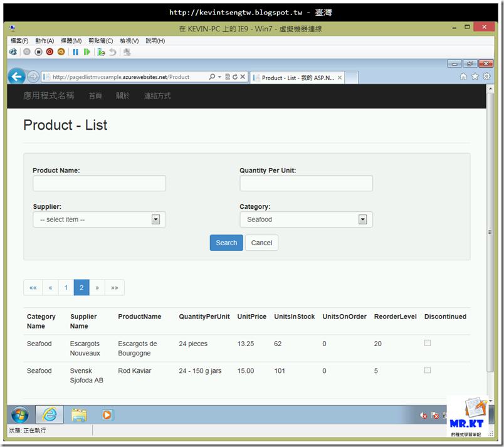Click the Revert undo arrow icon

click(112, 52)
